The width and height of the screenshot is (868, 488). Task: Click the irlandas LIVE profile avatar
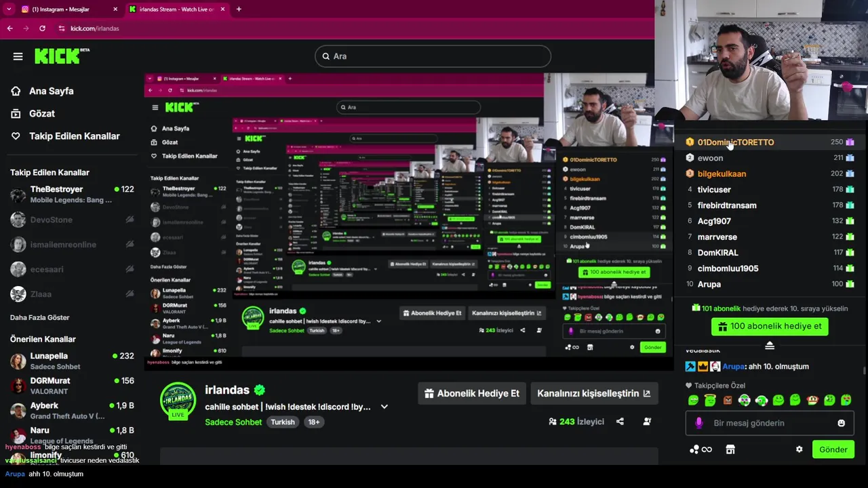tap(178, 401)
